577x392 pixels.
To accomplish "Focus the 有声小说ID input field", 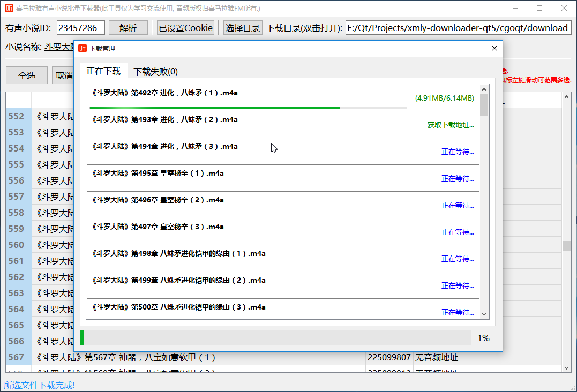I will click(x=80, y=28).
